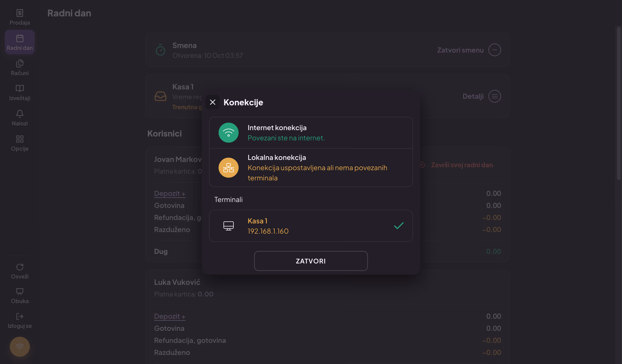Click the Osveži refresh icon

[20, 267]
